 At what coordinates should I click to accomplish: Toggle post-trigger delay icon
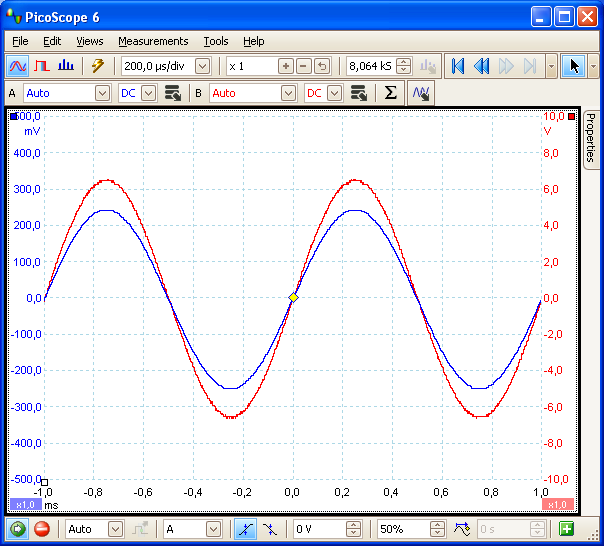[461, 529]
